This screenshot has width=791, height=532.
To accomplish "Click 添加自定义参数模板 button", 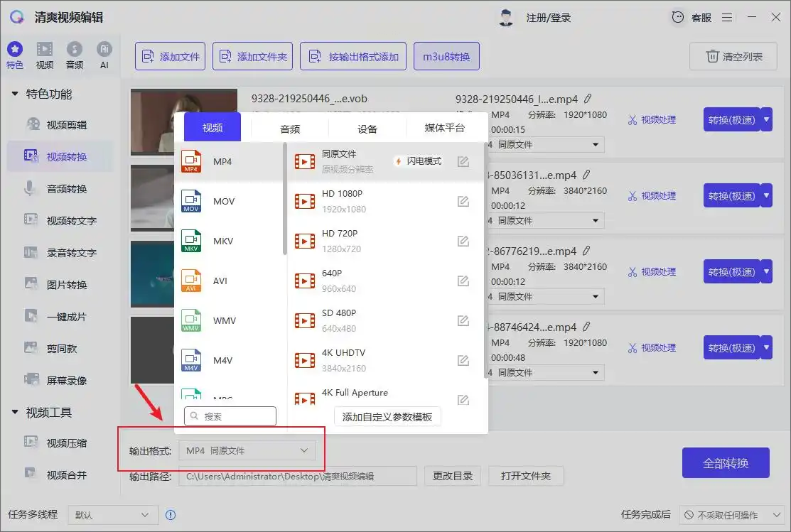I will click(387, 417).
